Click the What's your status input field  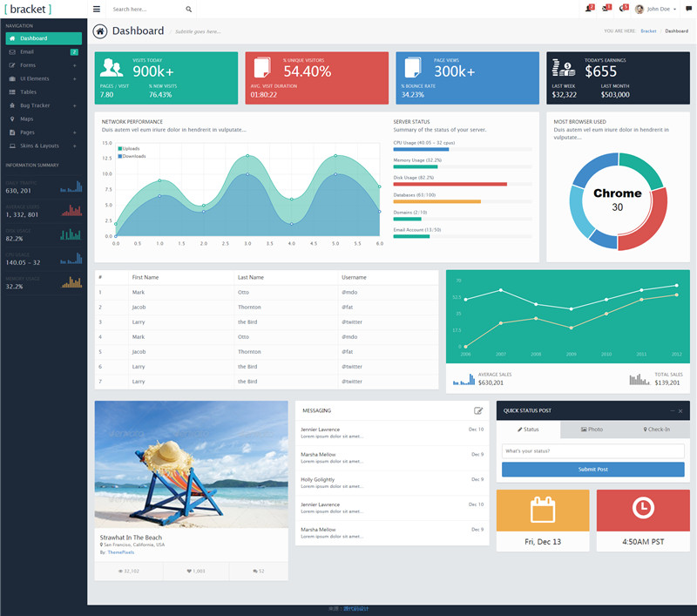click(x=592, y=451)
